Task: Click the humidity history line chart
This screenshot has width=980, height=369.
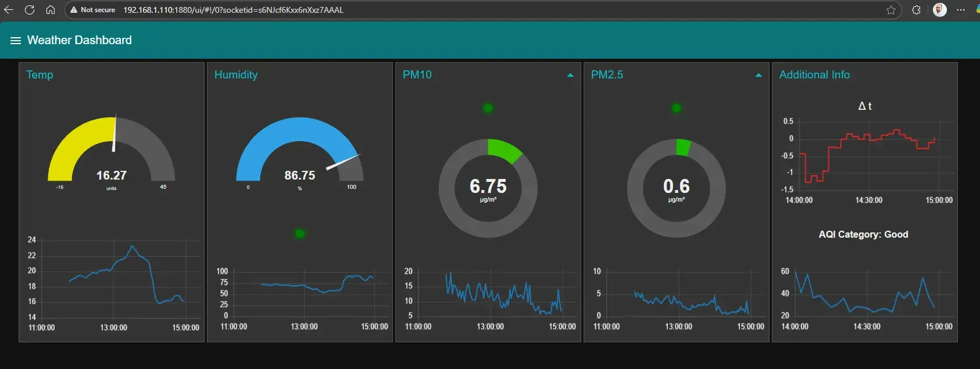Action: click(317, 284)
